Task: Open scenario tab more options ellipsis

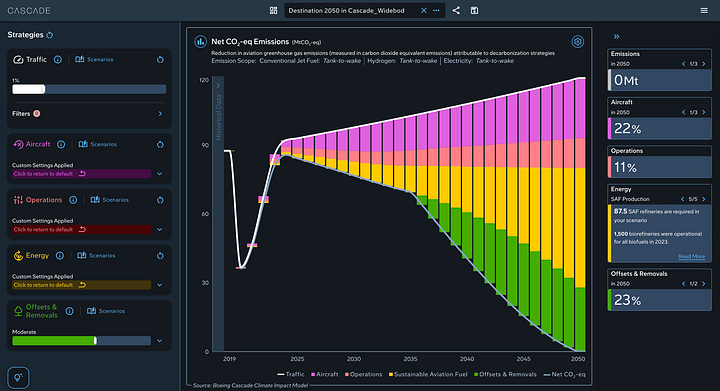Action: (x=436, y=11)
